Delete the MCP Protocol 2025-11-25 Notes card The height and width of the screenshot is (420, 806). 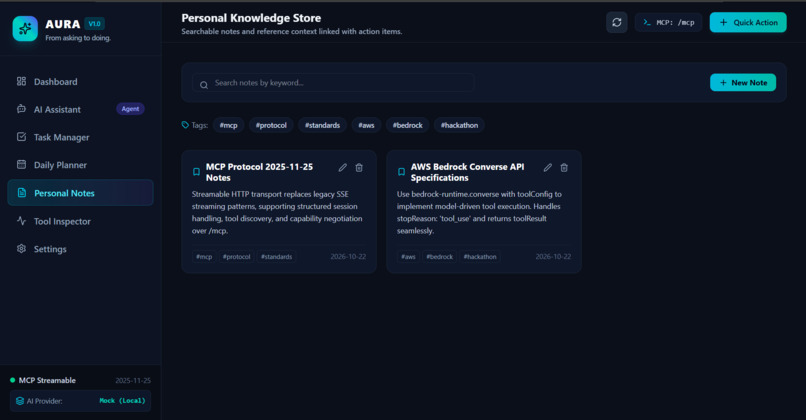point(359,168)
